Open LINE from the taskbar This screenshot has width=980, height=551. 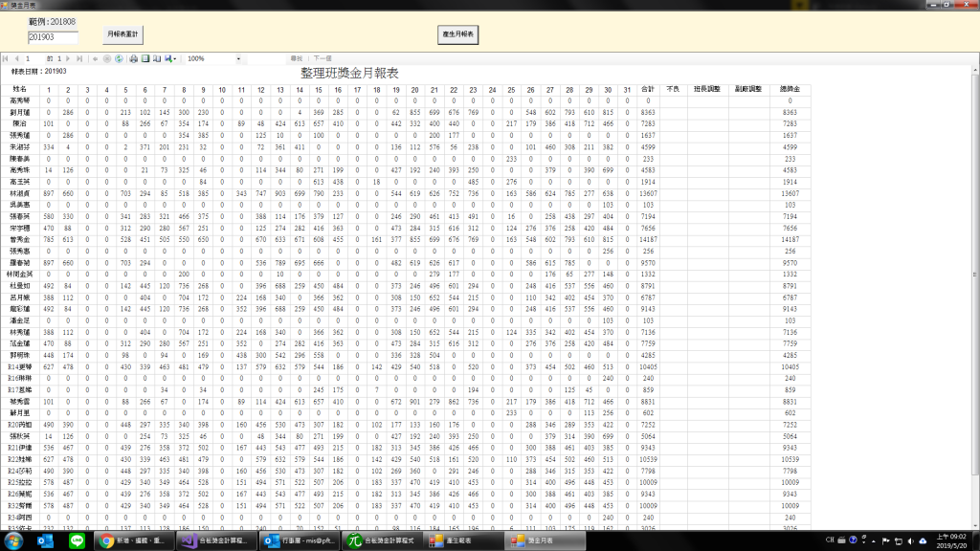click(77, 541)
